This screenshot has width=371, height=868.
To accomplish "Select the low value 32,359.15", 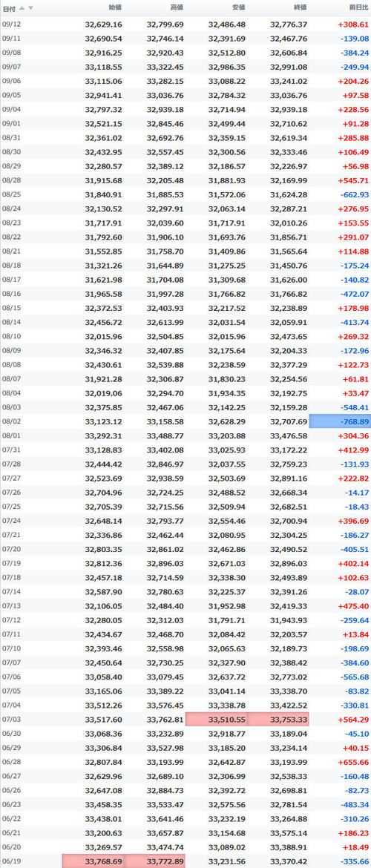I will [227, 139].
